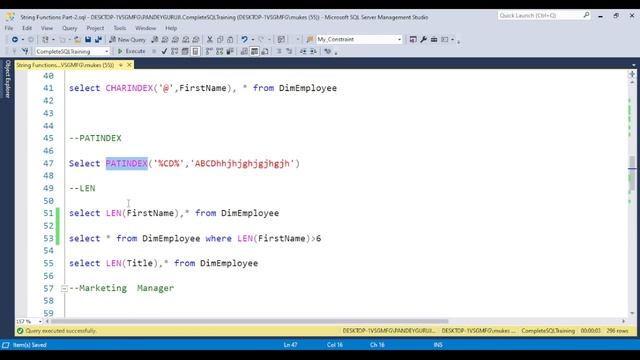This screenshot has height=360, width=640.
Task: Decrease the line indent
Action: [303, 51]
